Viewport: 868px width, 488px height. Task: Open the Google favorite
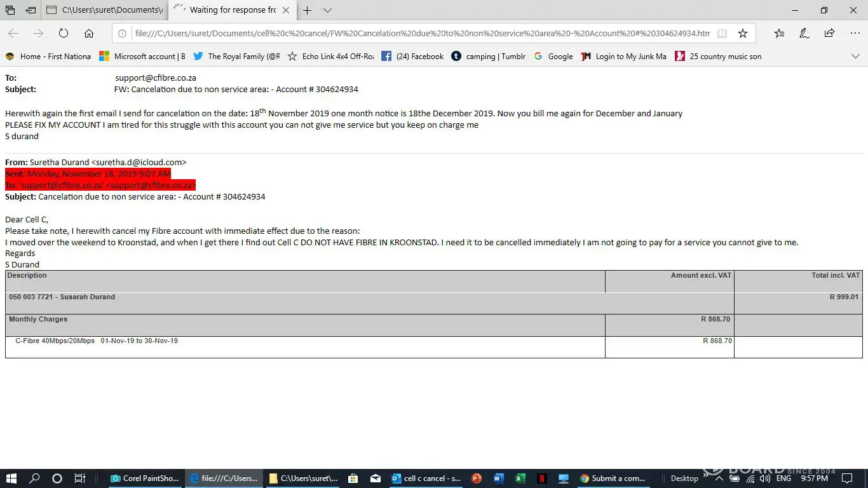click(553, 57)
